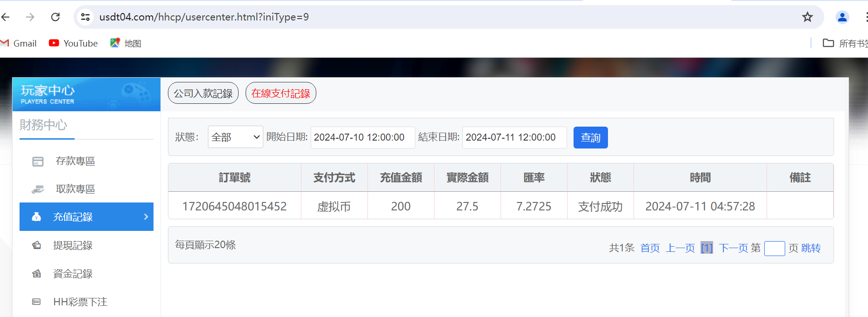Click the 2024-07-11 04:57:28 time cell

700,206
